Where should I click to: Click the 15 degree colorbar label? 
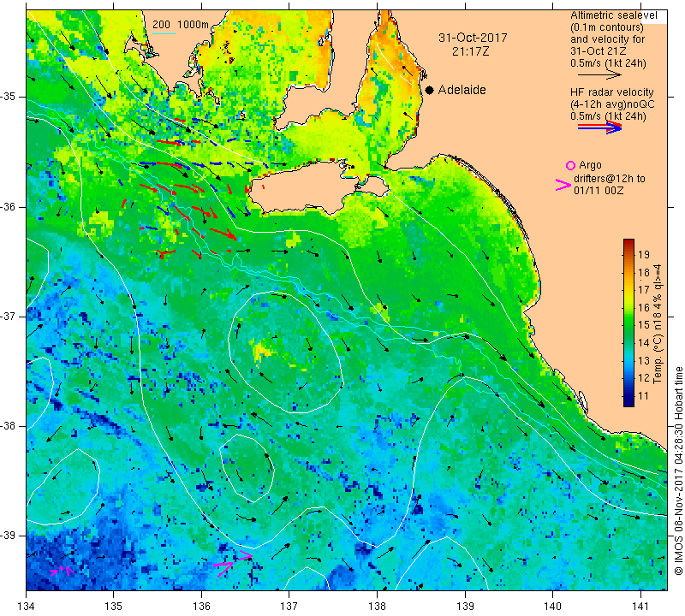tap(644, 325)
